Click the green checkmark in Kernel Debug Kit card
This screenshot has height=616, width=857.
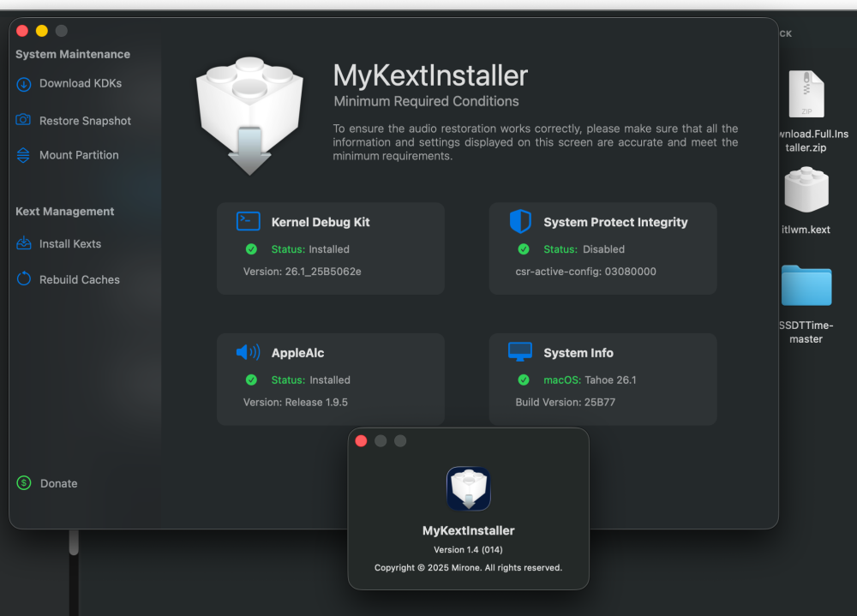pos(251,249)
